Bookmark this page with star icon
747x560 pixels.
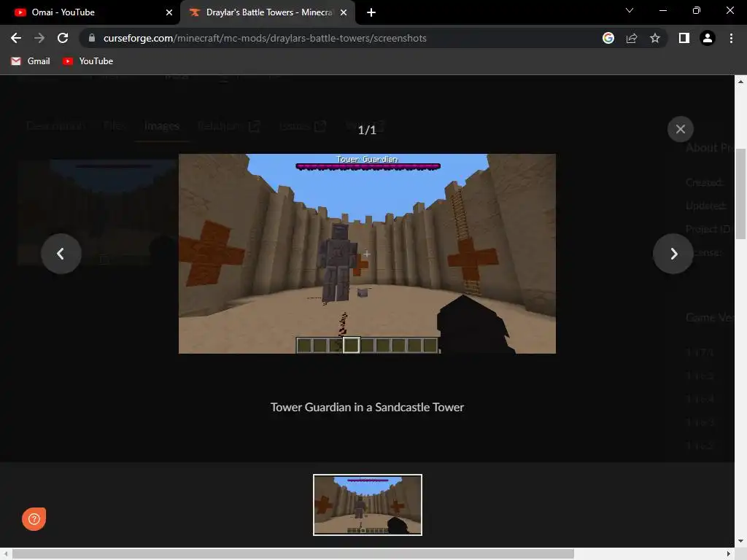pyautogui.click(x=655, y=38)
